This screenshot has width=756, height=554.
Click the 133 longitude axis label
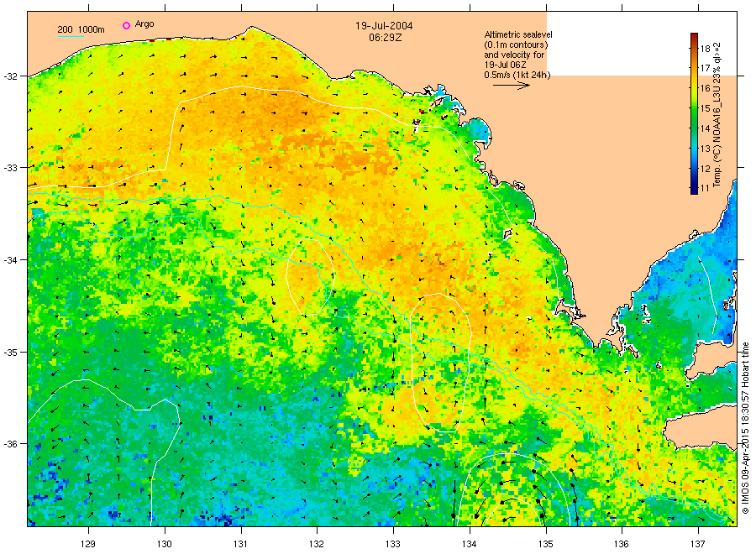pos(393,544)
